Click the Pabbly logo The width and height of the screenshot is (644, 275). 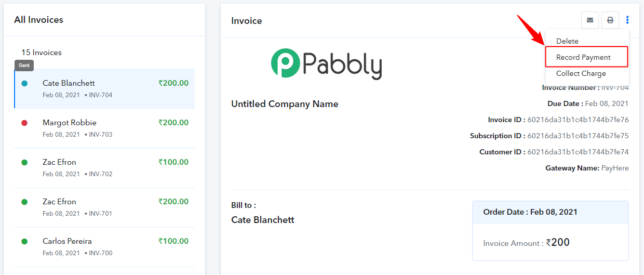pyautogui.click(x=327, y=64)
